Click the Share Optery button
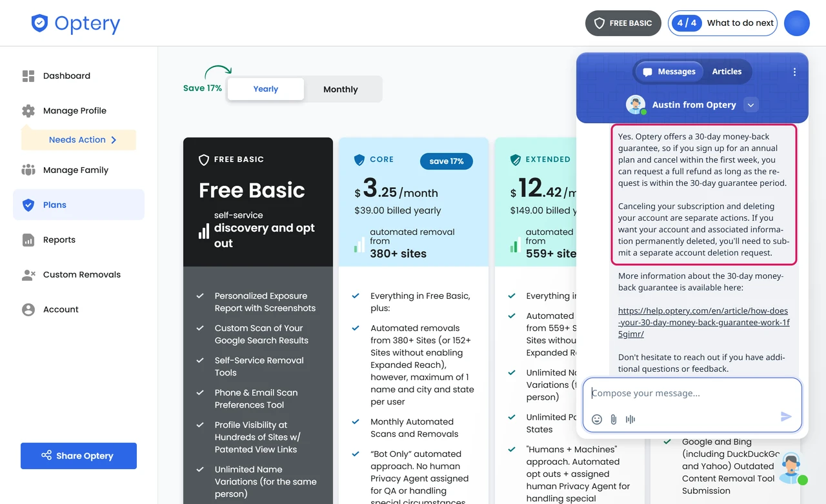This screenshot has height=504, width=826. (79, 456)
